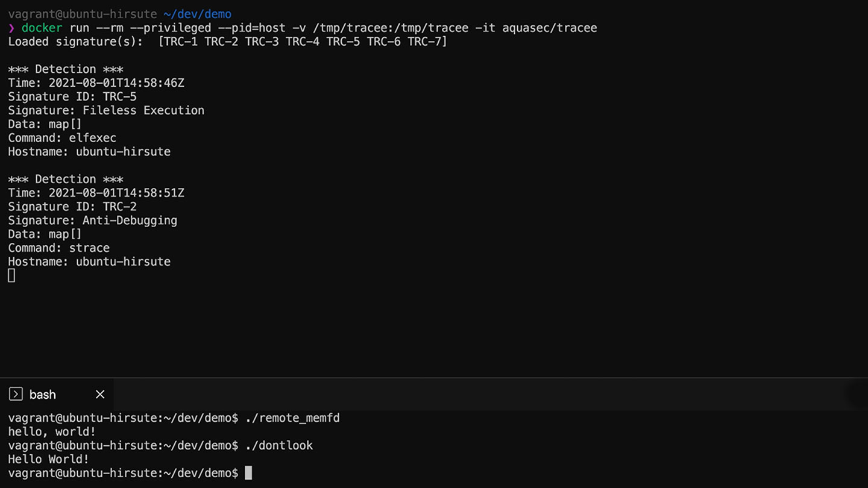The height and width of the screenshot is (488, 868).
Task: Click the Loaded signature(s) list line
Action: [x=228, y=42]
